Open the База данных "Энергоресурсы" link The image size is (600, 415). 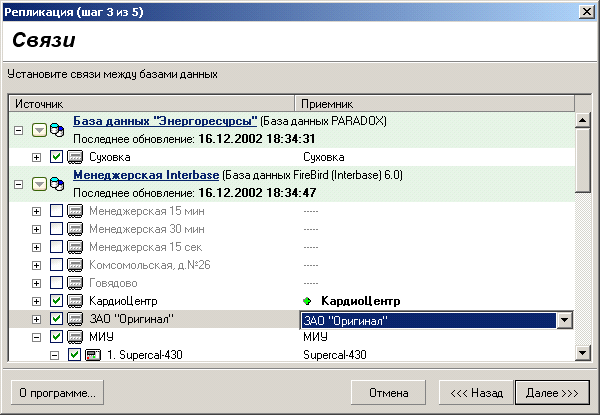tap(165, 121)
